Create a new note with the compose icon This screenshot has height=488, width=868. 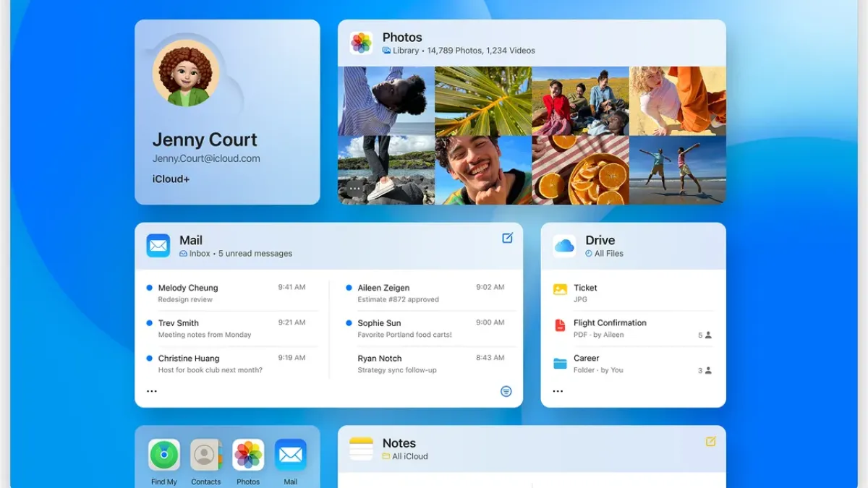(x=710, y=441)
